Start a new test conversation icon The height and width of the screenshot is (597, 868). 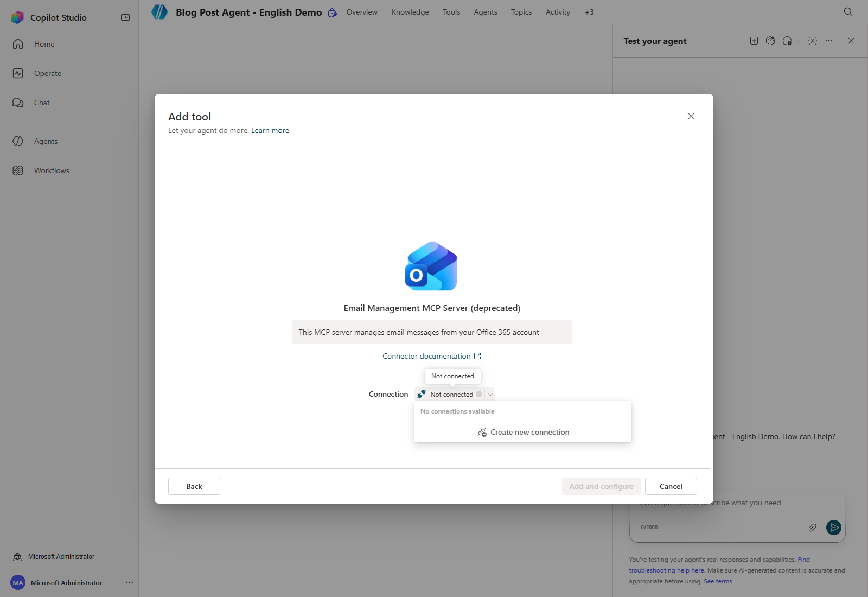pyautogui.click(x=754, y=41)
